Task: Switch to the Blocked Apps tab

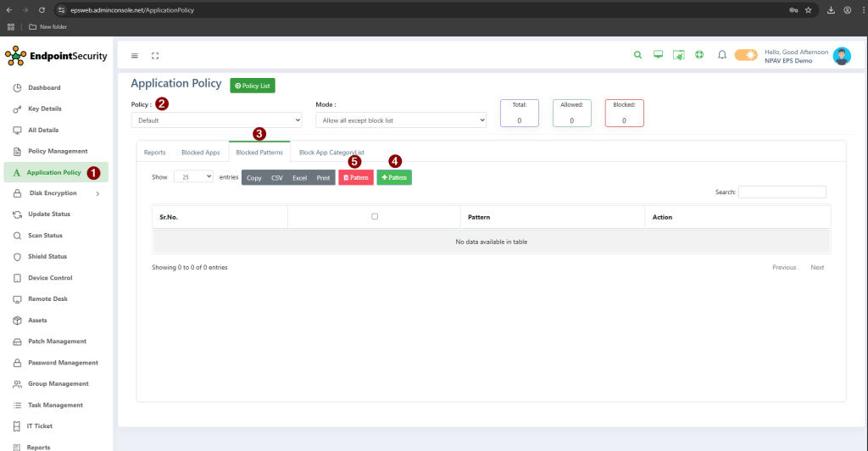Action: (x=200, y=153)
